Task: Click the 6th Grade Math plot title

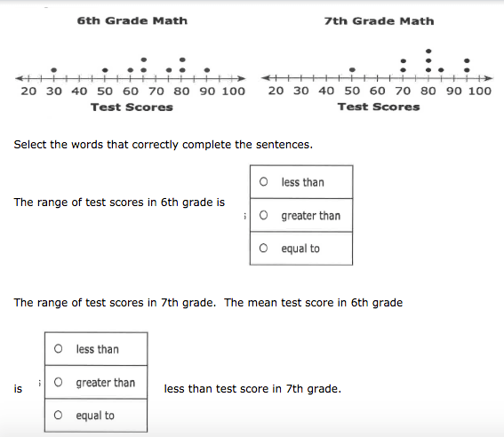Action: pos(132,20)
